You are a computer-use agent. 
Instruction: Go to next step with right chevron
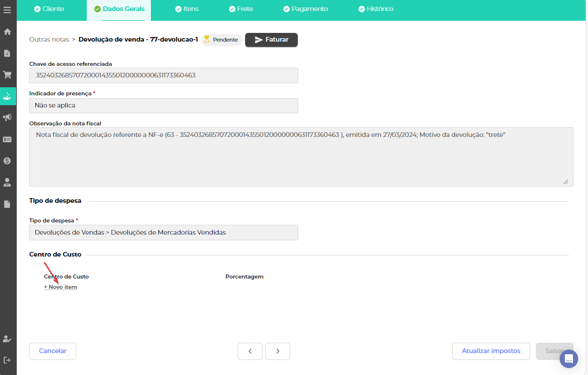(x=278, y=351)
